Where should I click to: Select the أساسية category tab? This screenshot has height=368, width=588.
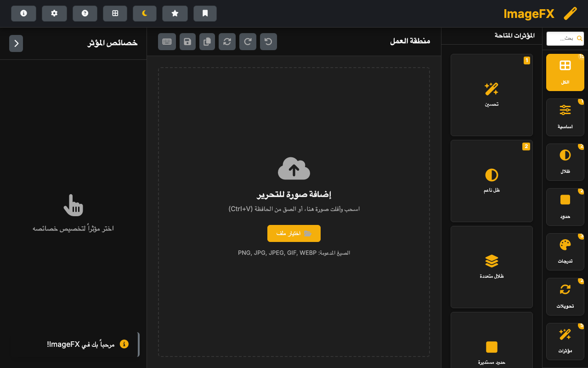click(x=565, y=117)
